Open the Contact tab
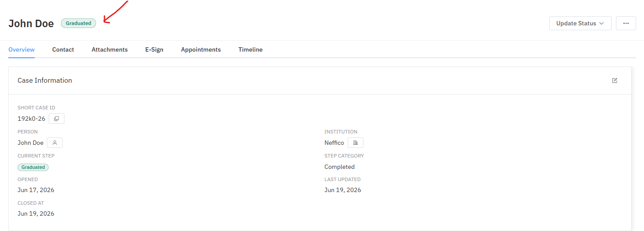Screen dimensions: 644x231 [63, 49]
